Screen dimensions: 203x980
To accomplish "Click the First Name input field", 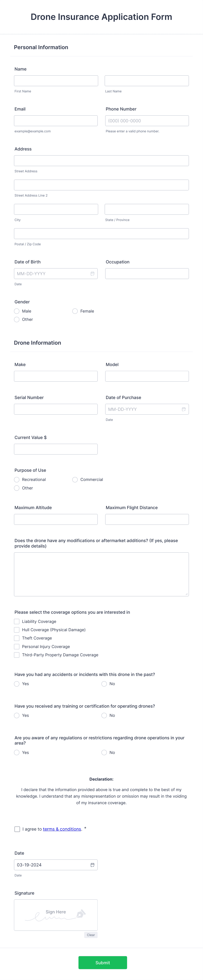I will coord(55,80).
